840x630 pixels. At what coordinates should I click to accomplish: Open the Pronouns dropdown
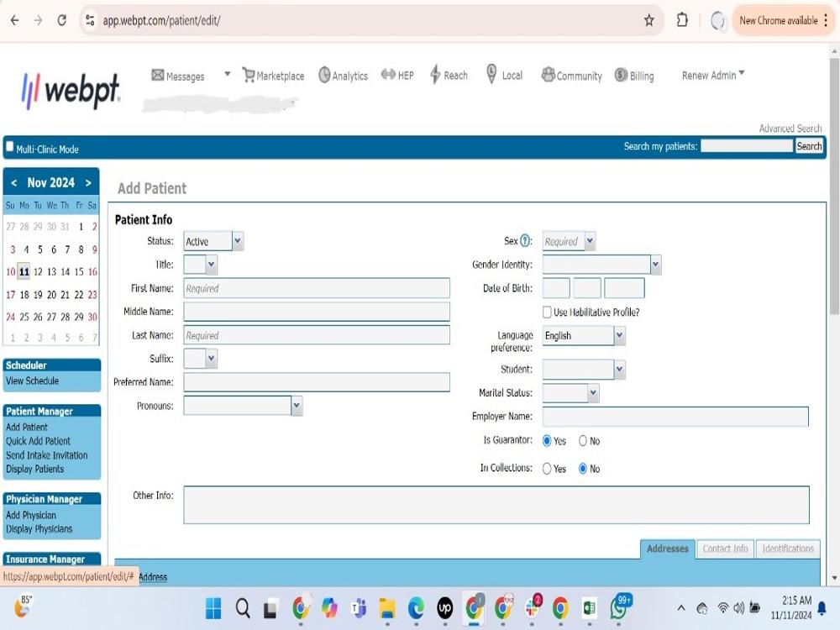[x=244, y=406]
